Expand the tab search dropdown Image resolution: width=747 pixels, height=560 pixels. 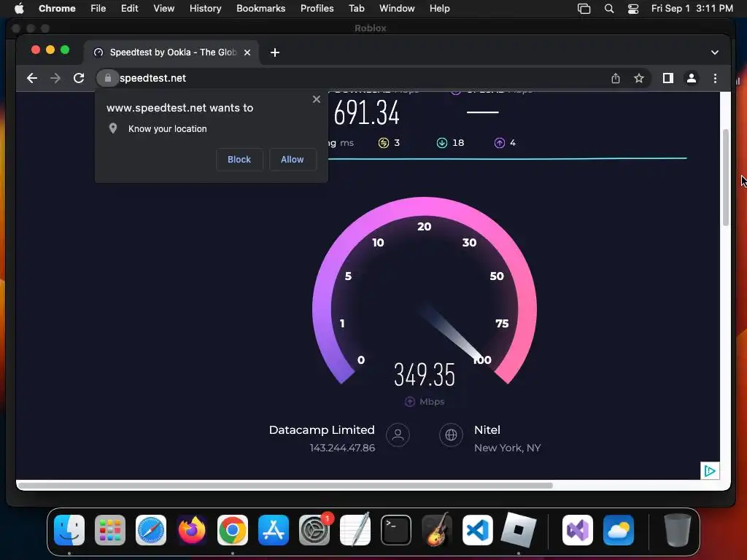point(715,52)
